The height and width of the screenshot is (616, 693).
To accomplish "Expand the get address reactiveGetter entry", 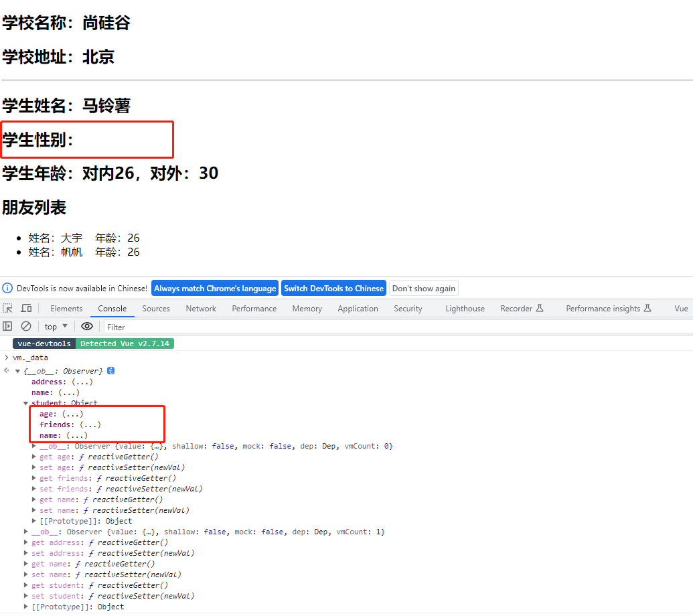I will [25, 542].
